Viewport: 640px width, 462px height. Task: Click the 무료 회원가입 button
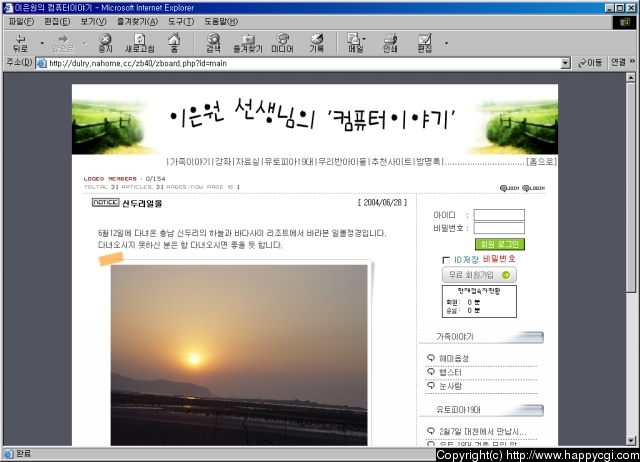coord(479,275)
